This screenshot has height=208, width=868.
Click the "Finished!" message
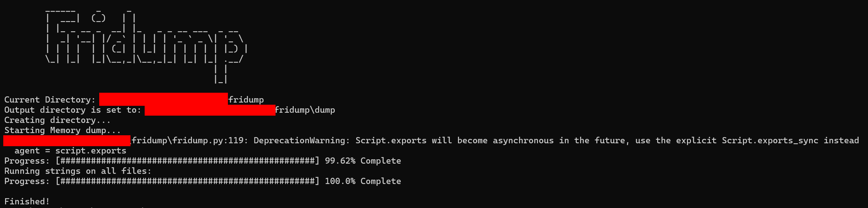click(27, 201)
